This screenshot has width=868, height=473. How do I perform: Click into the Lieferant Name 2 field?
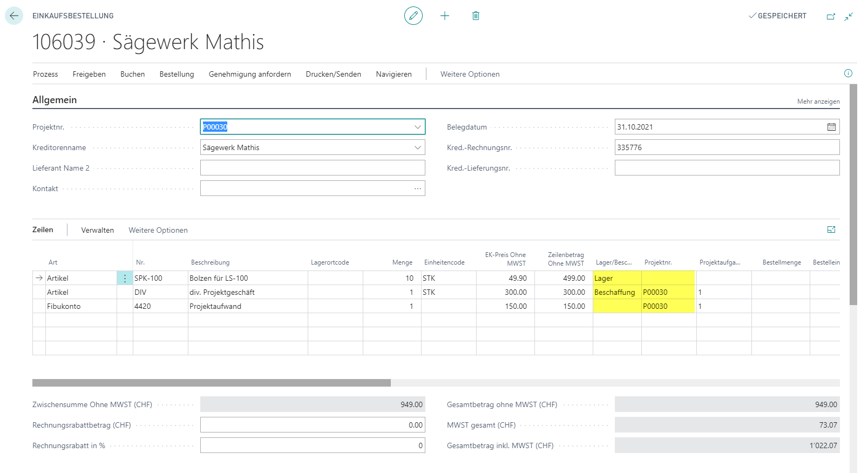pos(313,168)
